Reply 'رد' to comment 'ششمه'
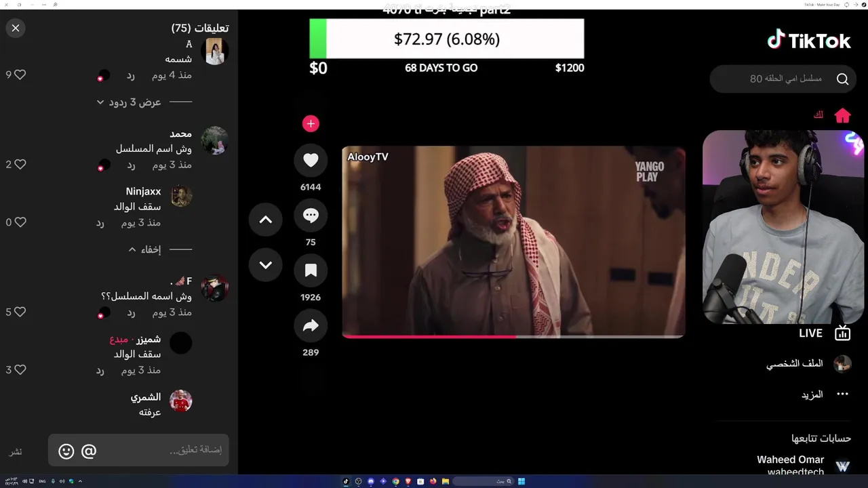This screenshot has height=488, width=868. [132, 75]
